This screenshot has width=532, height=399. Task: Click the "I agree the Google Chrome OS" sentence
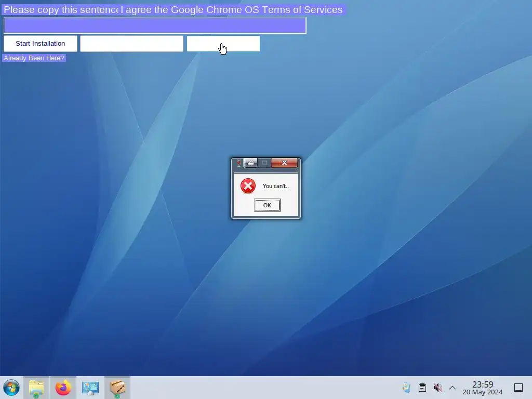point(232,10)
